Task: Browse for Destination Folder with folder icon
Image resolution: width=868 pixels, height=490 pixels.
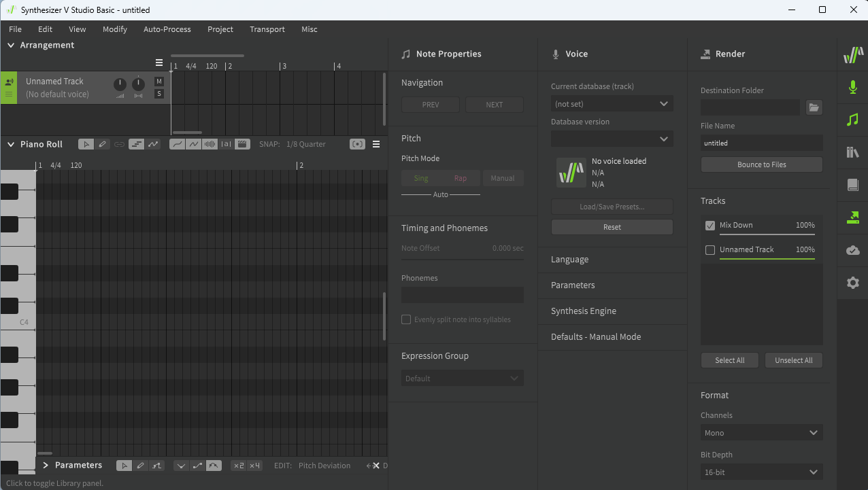Action: click(x=814, y=107)
